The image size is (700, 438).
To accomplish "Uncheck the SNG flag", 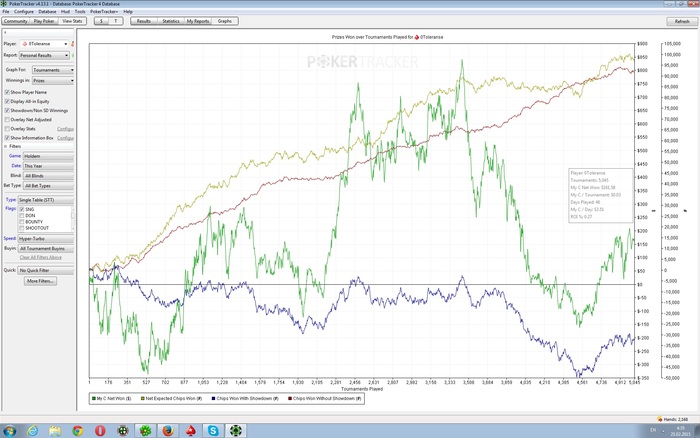I will coord(21,209).
